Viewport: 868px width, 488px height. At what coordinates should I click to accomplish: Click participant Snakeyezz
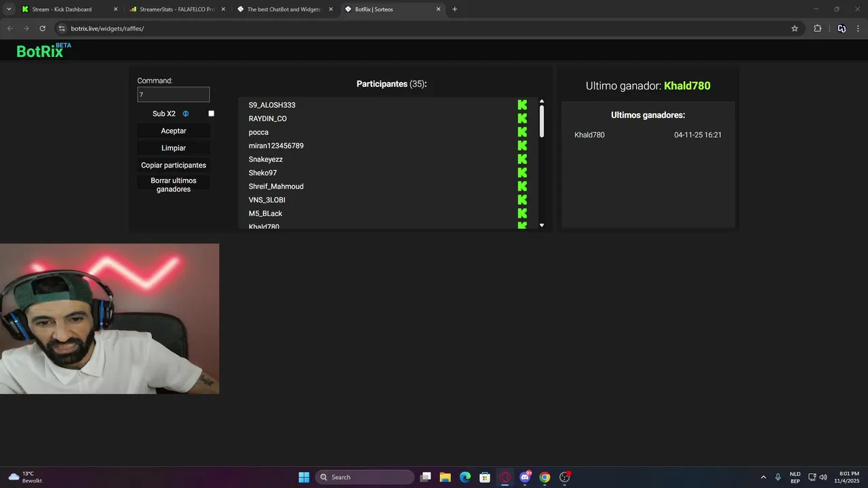point(266,159)
